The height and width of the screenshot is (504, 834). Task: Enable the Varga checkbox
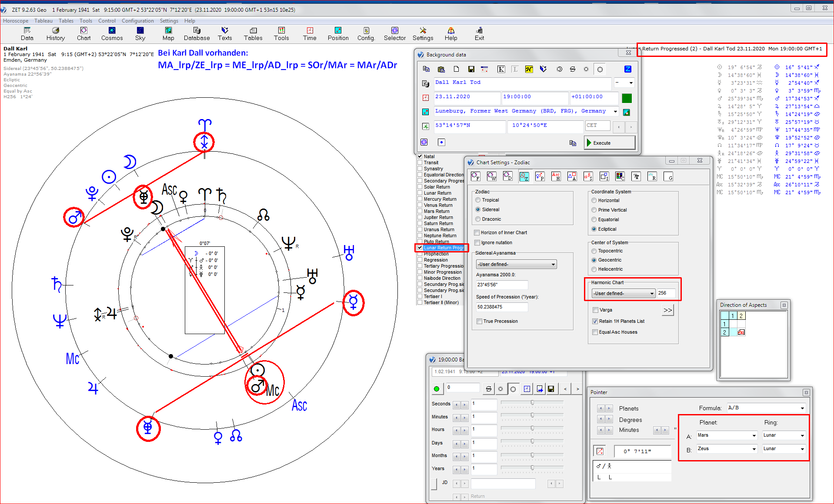point(595,310)
